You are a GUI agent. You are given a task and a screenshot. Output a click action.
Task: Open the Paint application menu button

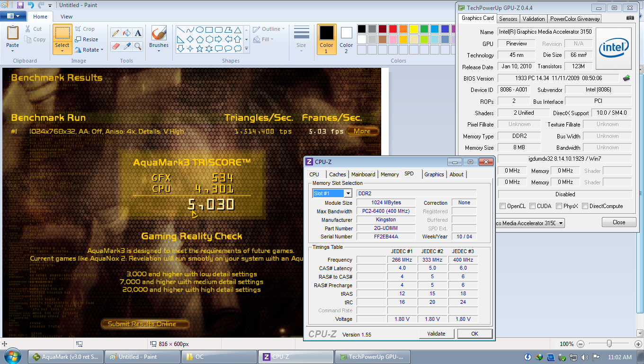(13, 16)
